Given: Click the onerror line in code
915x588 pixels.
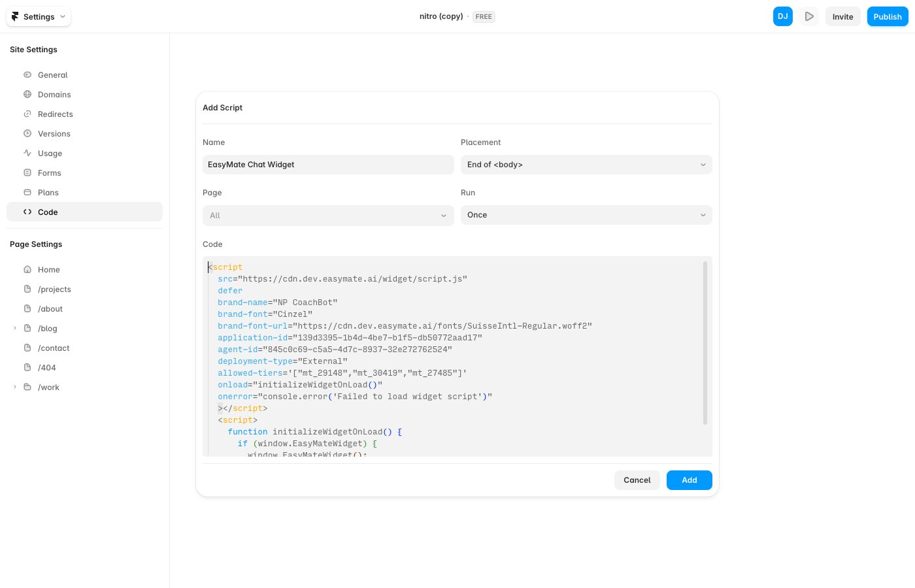Looking at the screenshot, I should click(x=355, y=397).
